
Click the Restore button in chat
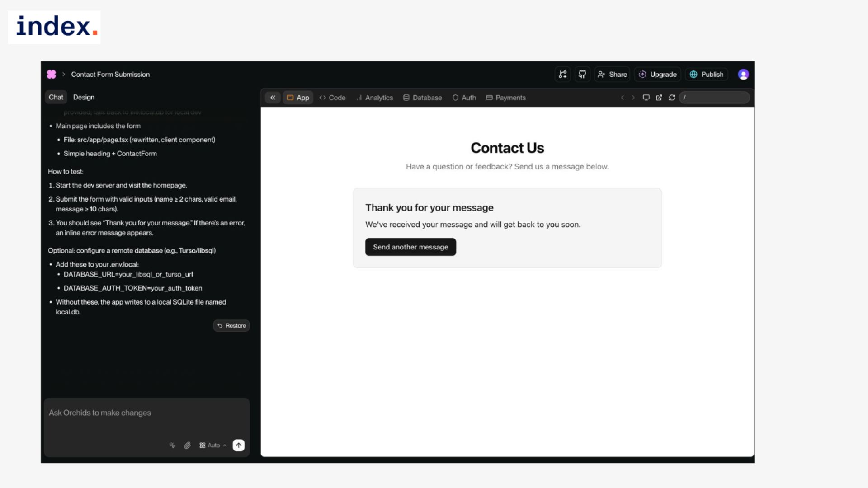(231, 326)
